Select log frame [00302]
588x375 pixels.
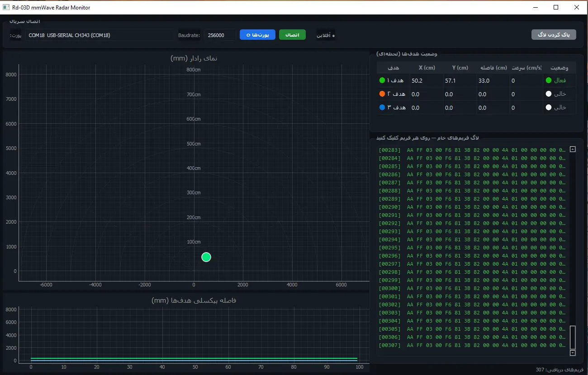(x=472, y=305)
